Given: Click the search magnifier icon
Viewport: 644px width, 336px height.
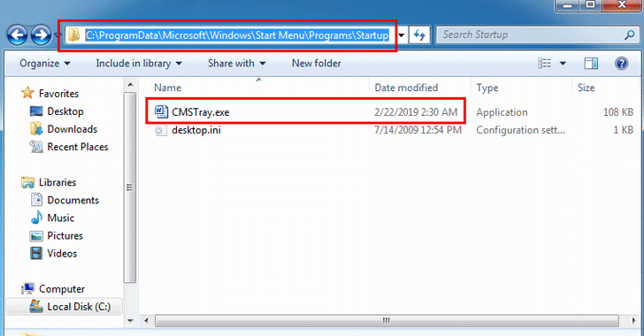Looking at the screenshot, I should [629, 34].
